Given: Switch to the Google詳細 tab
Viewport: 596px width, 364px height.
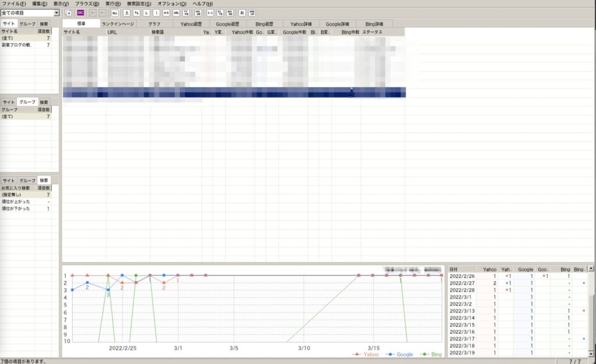Looking at the screenshot, I should pos(337,24).
